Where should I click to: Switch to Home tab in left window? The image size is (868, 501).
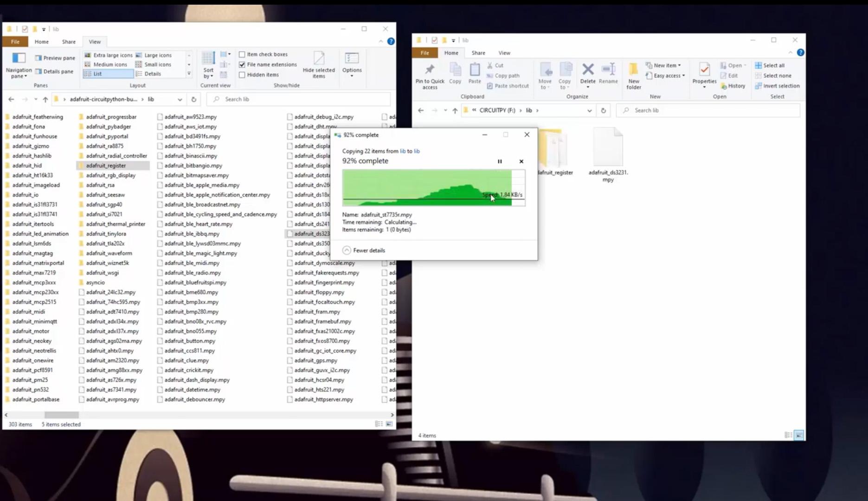pos(41,42)
